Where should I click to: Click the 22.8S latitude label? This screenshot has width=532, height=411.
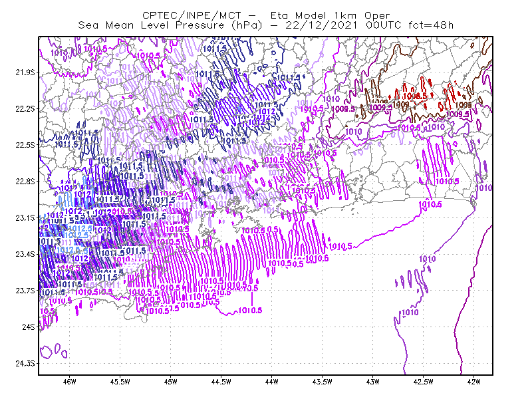25,182
